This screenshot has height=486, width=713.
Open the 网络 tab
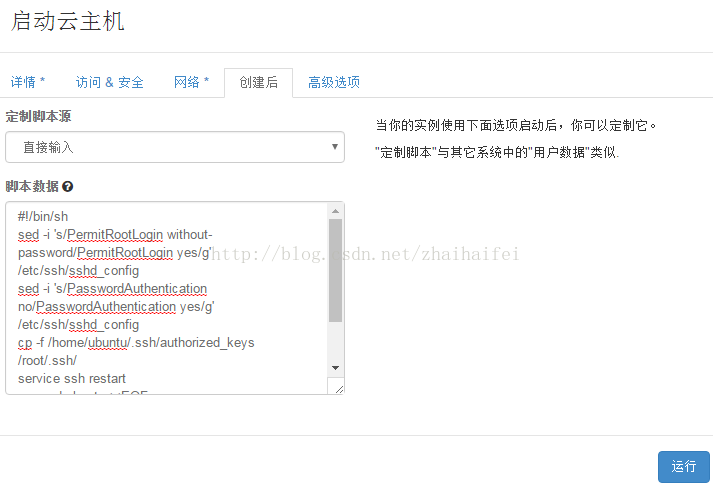191,82
